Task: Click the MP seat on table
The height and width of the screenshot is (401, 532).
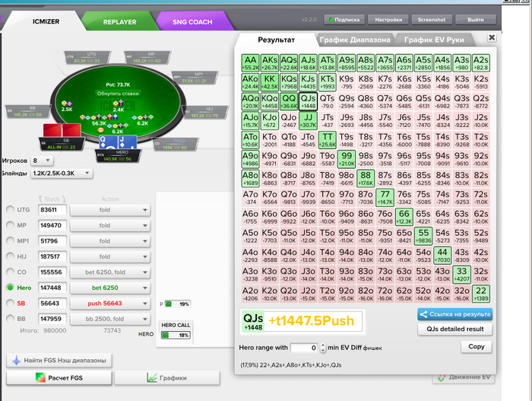Action: pyautogui.click(x=147, y=58)
